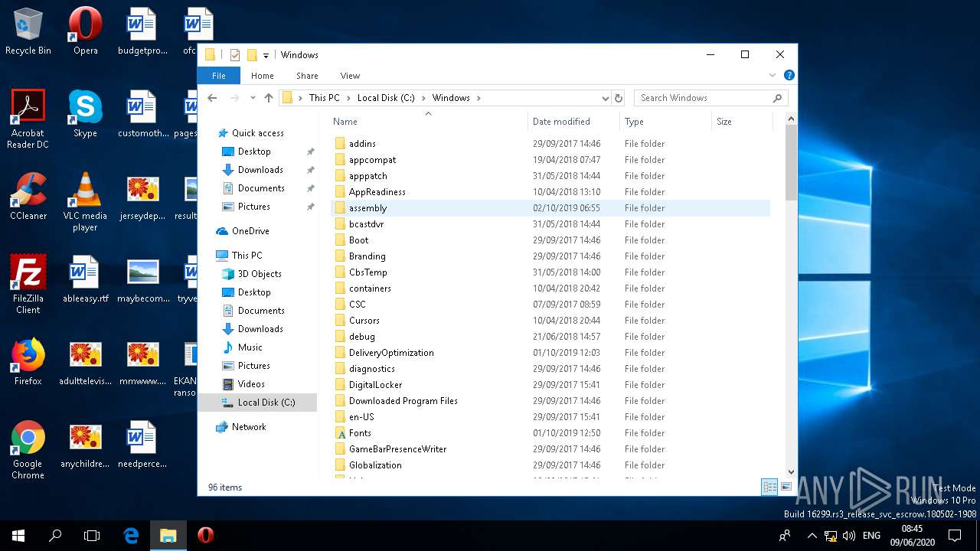Select the Downloaded Program Files folder
This screenshot has width=980, height=551.
pos(403,401)
